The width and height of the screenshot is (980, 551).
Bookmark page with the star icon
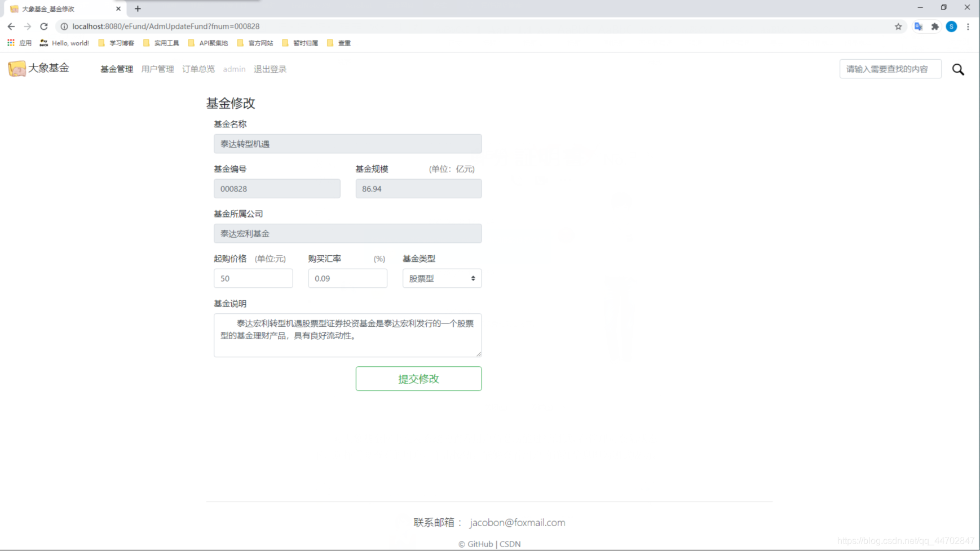898,26
